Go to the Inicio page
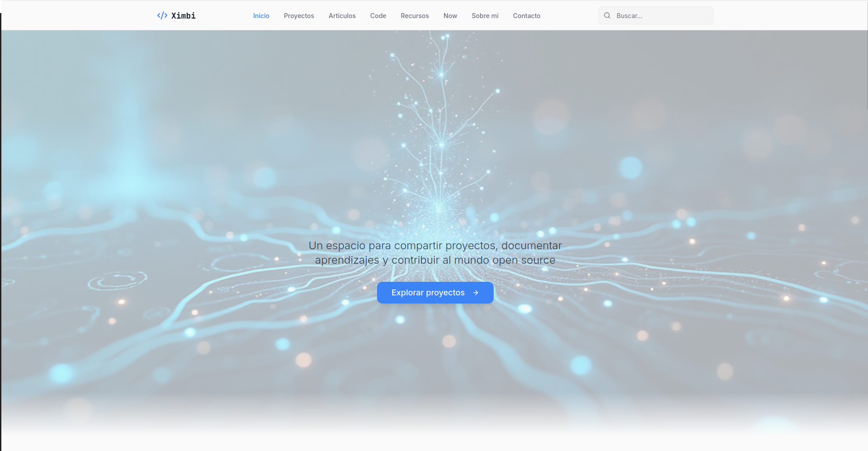This screenshot has width=868, height=451. click(261, 16)
